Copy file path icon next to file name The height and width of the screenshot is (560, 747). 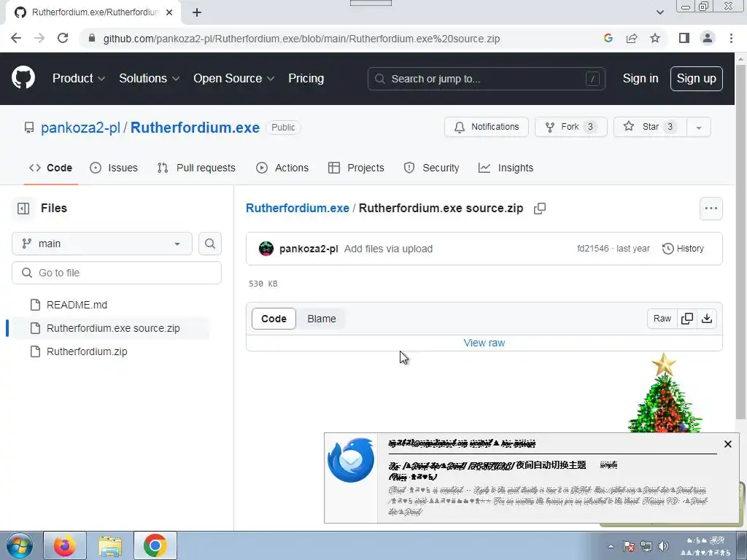(x=540, y=209)
